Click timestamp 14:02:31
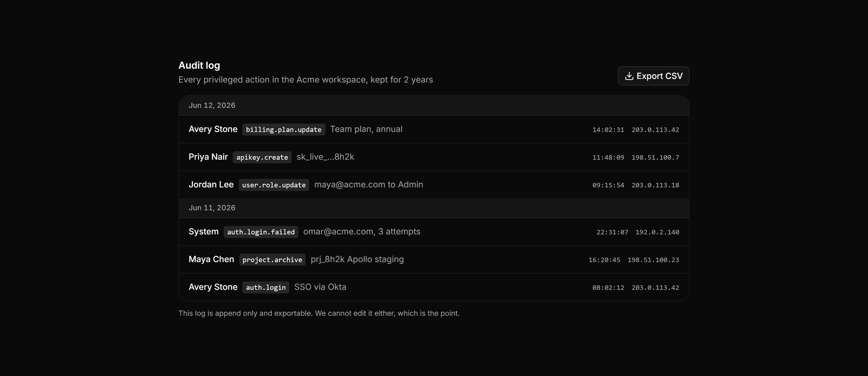The height and width of the screenshot is (376, 868). click(x=608, y=130)
